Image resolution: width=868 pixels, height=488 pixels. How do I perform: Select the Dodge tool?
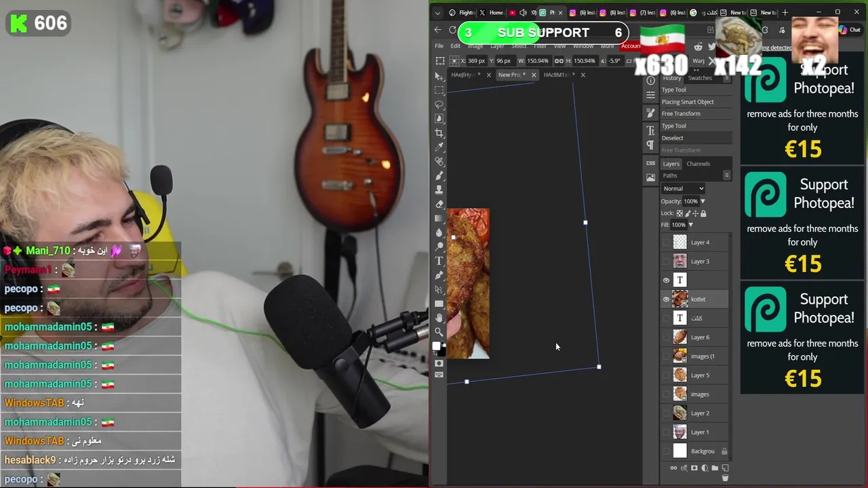tap(439, 247)
